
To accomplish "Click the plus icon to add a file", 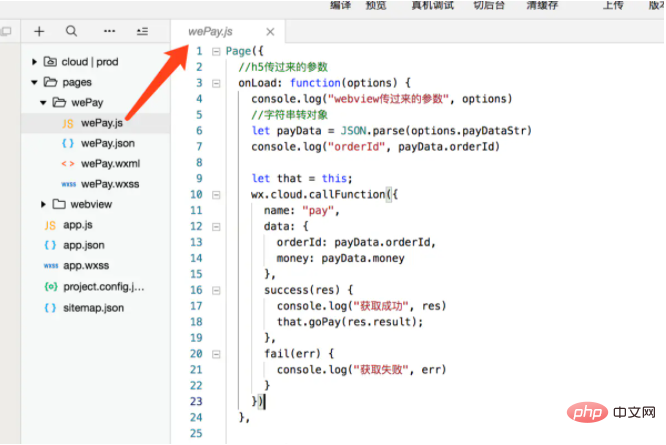I will tap(39, 31).
